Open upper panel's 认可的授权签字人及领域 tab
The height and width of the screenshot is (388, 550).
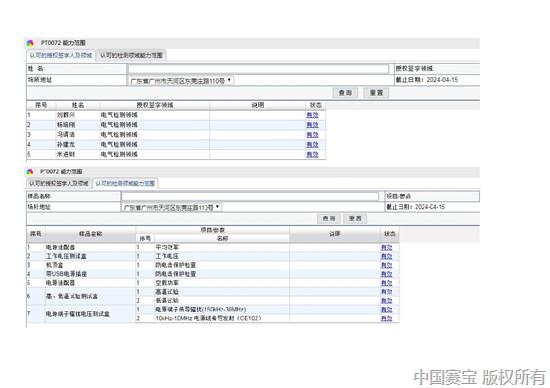click(x=61, y=55)
